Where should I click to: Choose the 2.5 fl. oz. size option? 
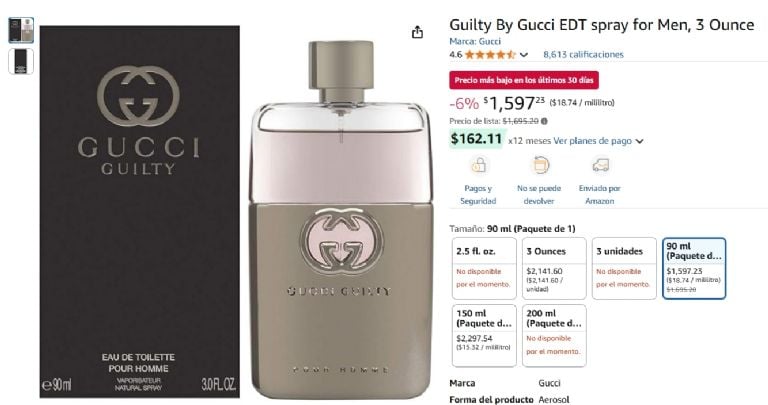click(484, 268)
